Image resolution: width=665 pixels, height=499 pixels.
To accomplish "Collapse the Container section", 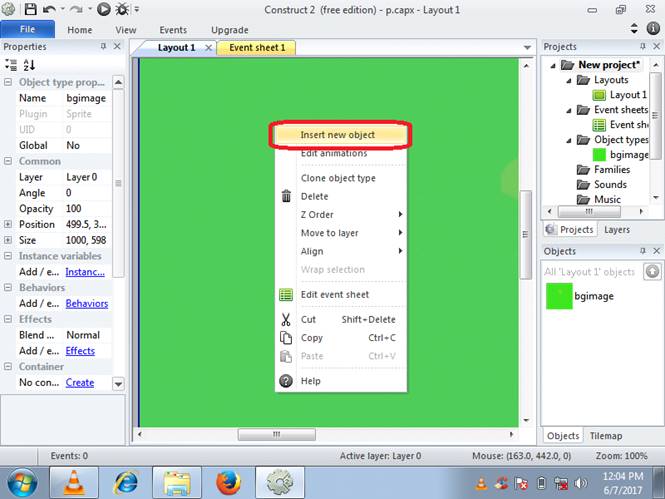I will pyautogui.click(x=8, y=366).
